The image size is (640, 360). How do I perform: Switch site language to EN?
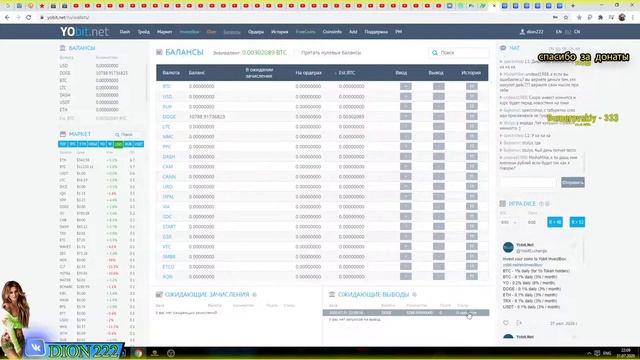coord(558,32)
